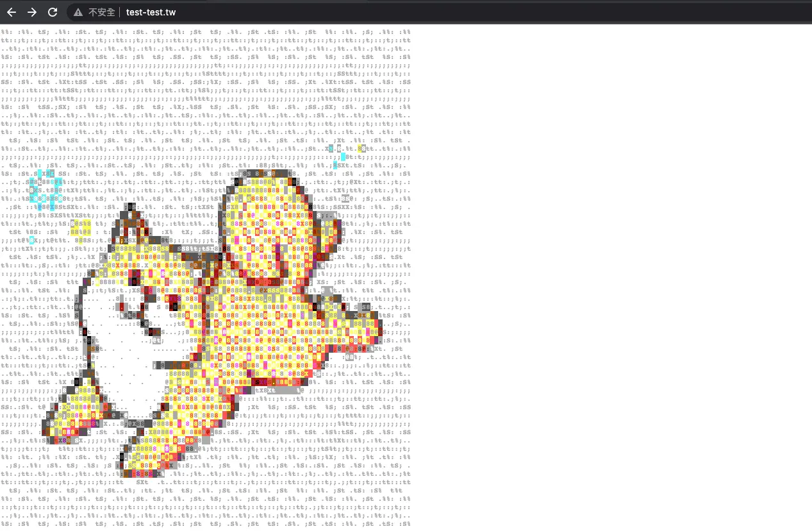Screen dimensions: 812x531
Task: Click the browser back arrow
Action: pyautogui.click(x=12, y=12)
